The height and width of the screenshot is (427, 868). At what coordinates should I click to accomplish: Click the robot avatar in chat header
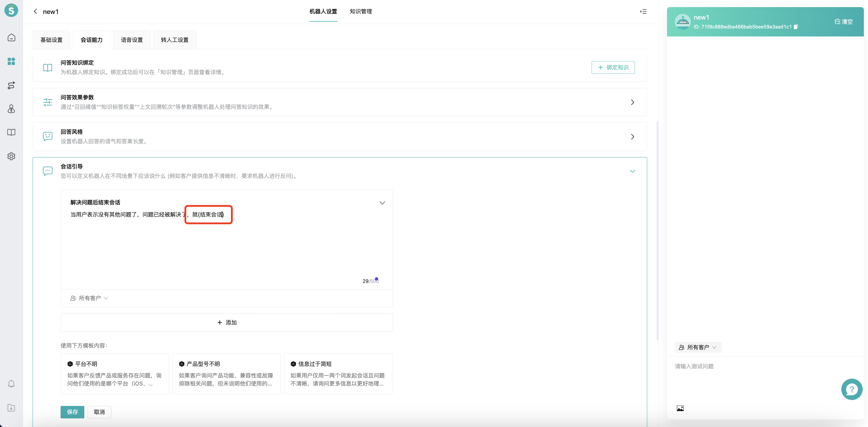click(x=683, y=22)
